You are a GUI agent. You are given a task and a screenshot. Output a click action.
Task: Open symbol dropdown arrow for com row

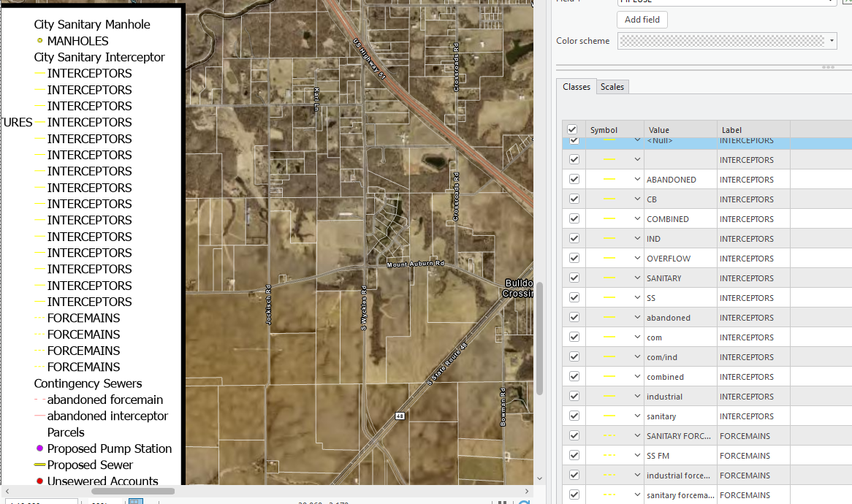[x=637, y=337]
